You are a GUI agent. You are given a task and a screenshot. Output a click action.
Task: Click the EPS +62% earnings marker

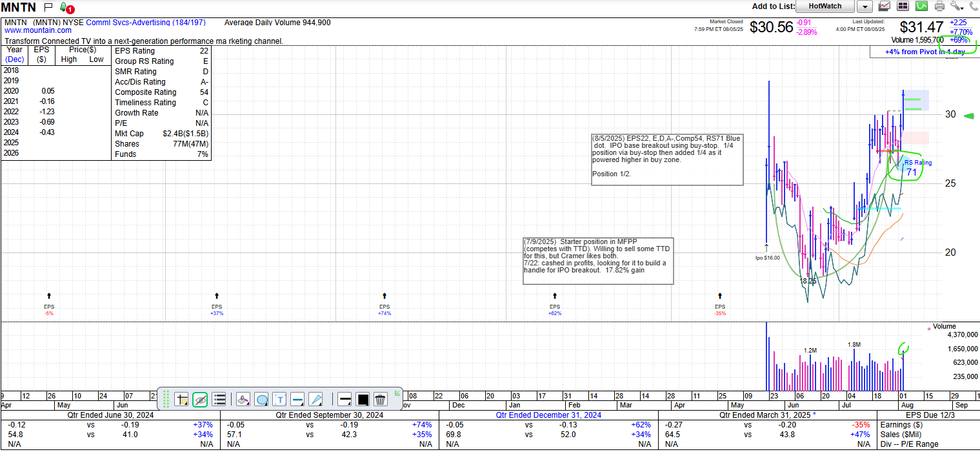tap(555, 305)
